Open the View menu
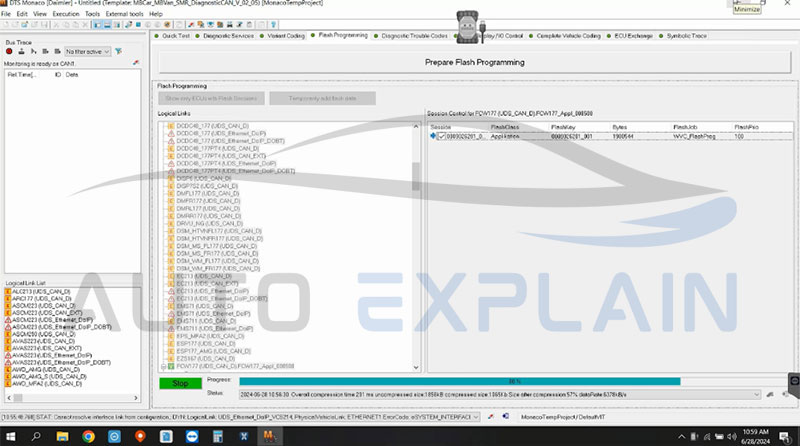800x446 pixels. tap(40, 14)
